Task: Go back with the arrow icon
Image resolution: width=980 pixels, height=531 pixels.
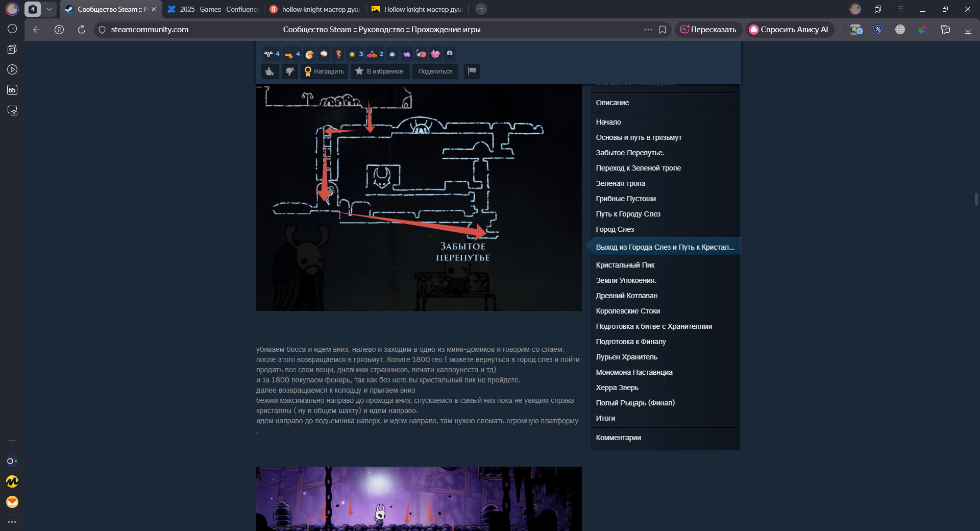Action: click(37, 30)
